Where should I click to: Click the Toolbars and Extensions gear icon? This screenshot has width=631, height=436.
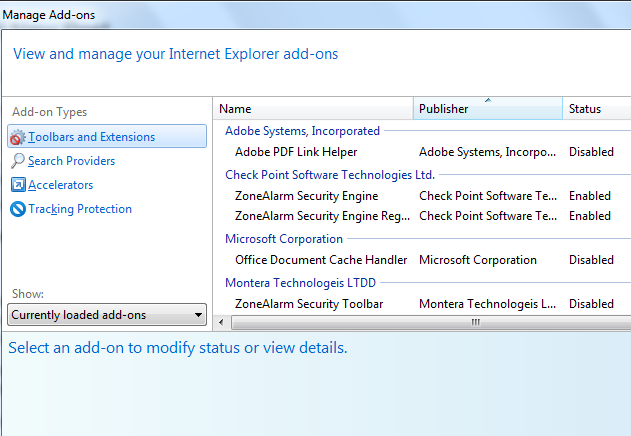[17, 137]
